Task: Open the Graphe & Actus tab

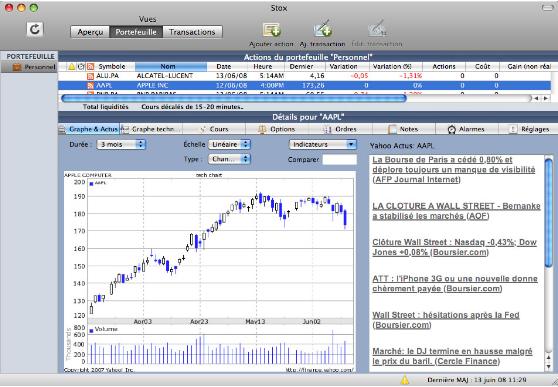Action: (89, 129)
